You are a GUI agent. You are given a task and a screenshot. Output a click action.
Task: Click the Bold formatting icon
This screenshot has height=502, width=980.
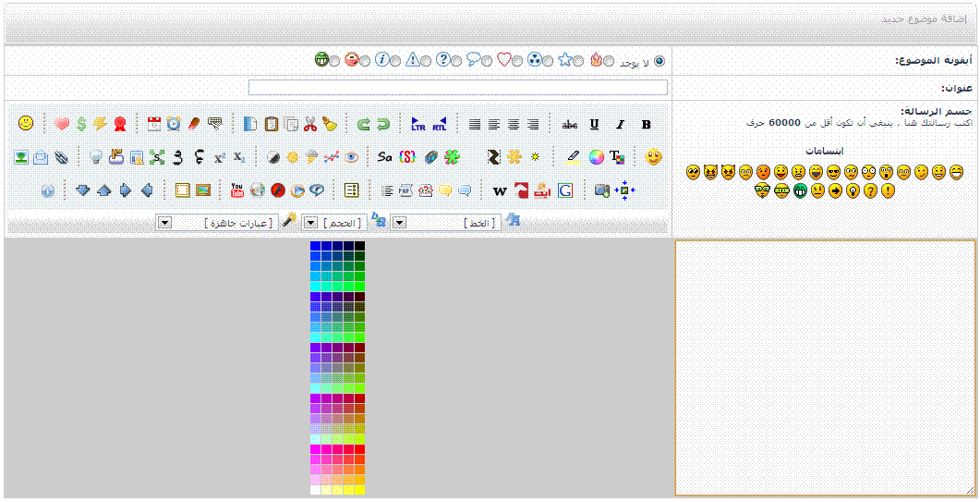(646, 124)
